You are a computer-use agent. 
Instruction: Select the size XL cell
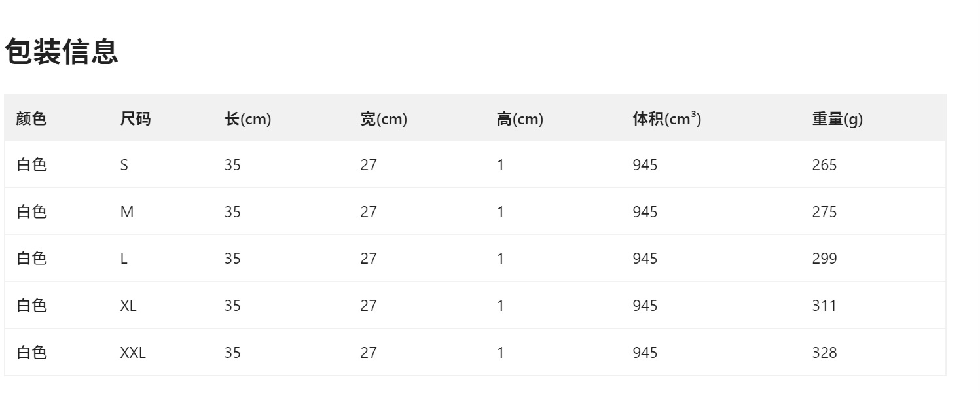click(x=128, y=306)
